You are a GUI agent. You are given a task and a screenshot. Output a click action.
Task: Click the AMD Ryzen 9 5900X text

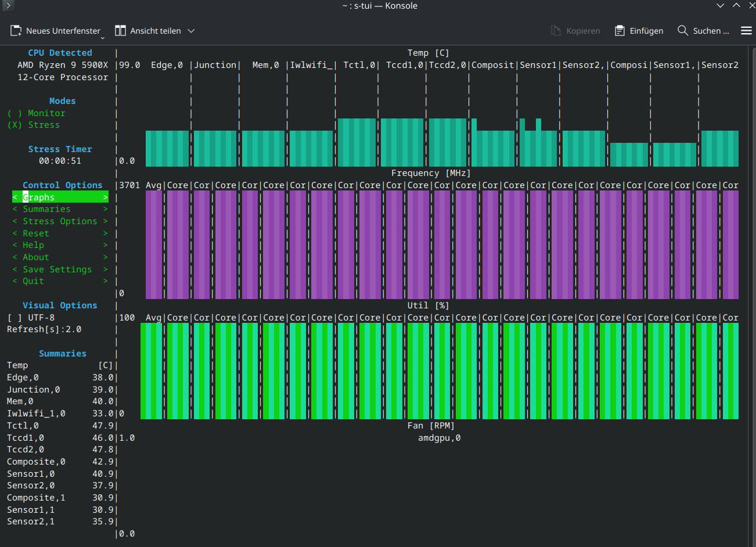click(x=63, y=65)
